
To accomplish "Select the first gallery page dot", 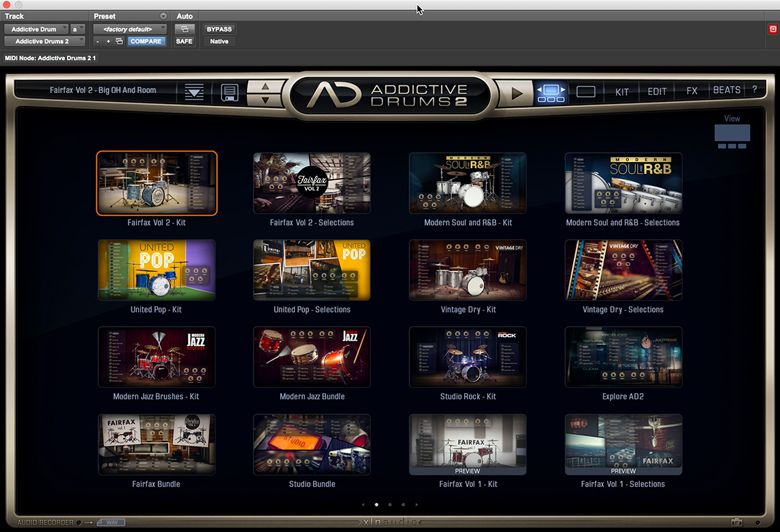I will (x=377, y=505).
